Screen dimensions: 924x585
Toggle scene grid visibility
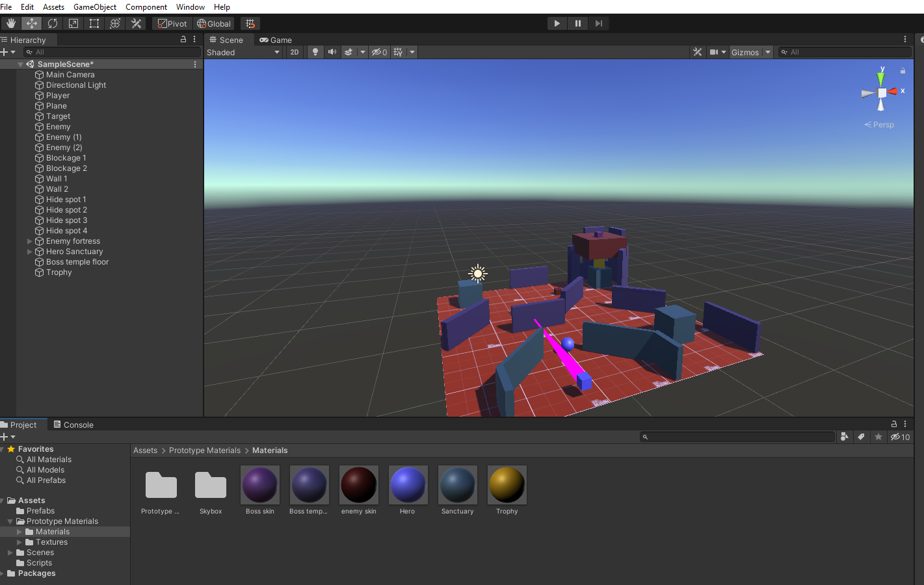click(398, 52)
